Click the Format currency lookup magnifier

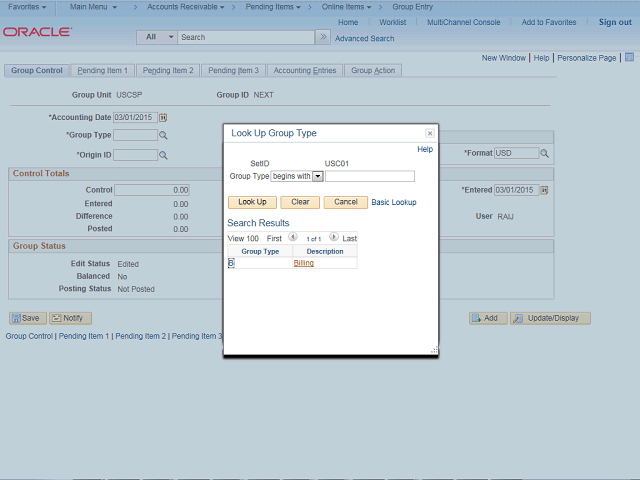point(545,154)
